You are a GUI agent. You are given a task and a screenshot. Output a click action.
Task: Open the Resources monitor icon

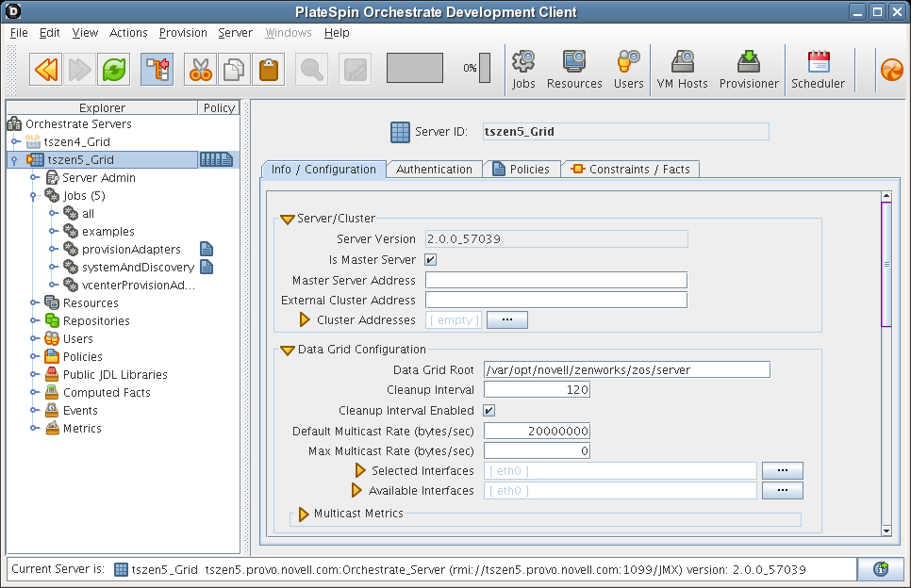pos(573,70)
